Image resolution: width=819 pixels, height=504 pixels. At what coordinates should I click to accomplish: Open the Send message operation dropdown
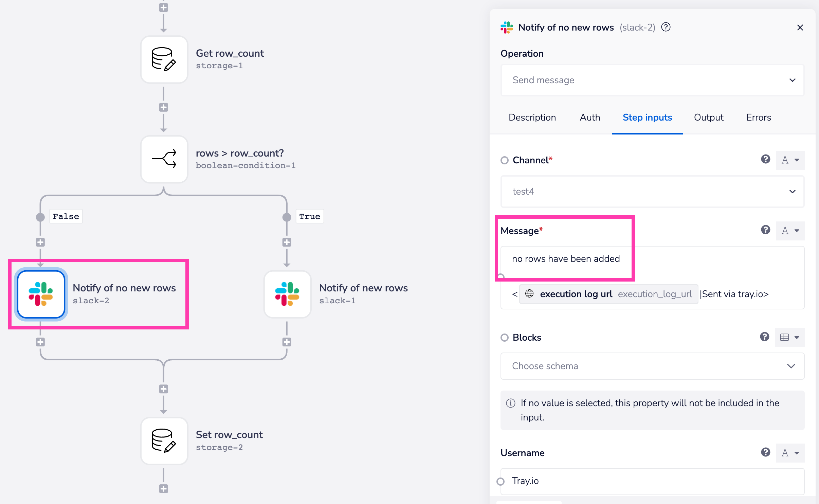(x=652, y=80)
